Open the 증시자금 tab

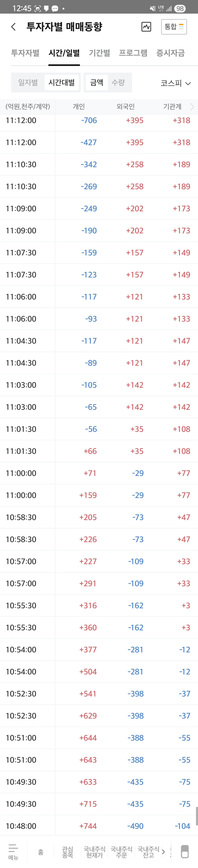coord(170,53)
